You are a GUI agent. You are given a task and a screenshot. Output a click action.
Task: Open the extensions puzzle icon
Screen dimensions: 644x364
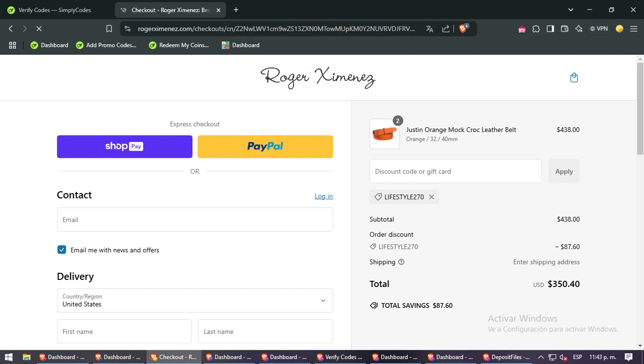536,29
